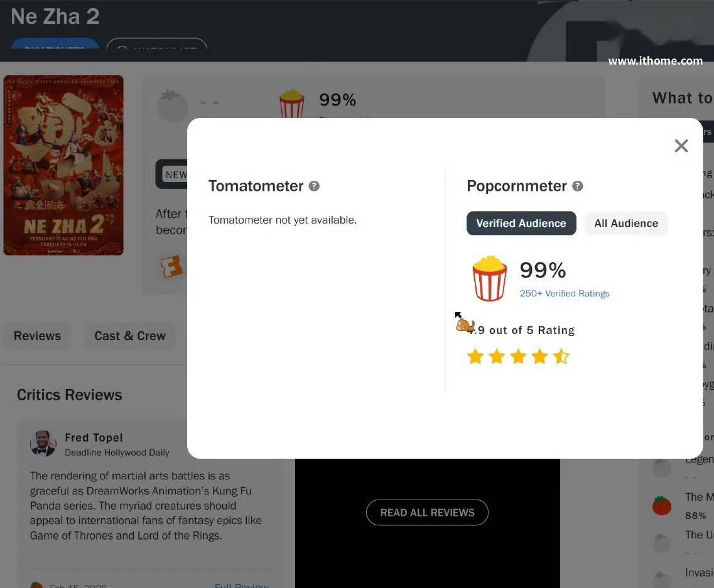Close the ratings popup dialog
The image size is (714, 588).
point(681,146)
